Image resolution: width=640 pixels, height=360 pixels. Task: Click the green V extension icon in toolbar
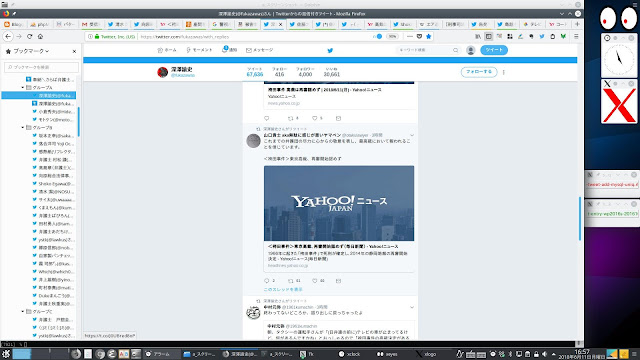563,36
